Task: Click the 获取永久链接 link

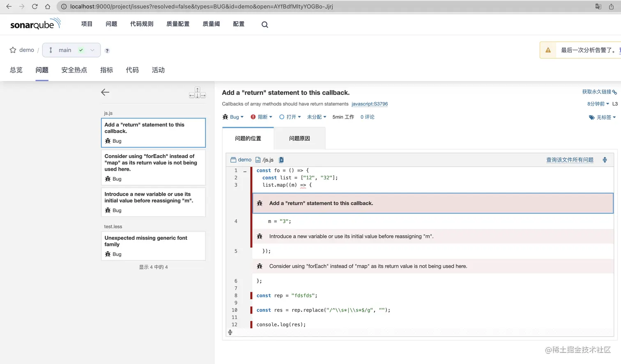Action: click(596, 92)
